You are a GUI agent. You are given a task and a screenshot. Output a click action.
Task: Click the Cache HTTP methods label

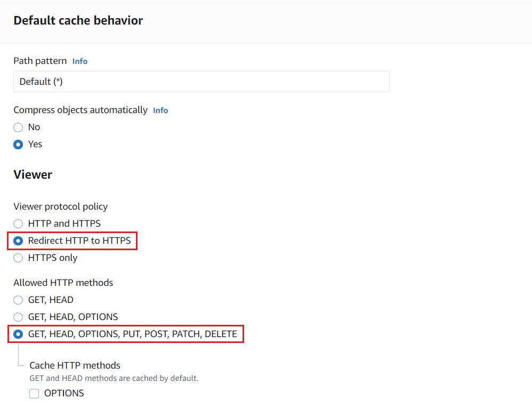pos(75,365)
